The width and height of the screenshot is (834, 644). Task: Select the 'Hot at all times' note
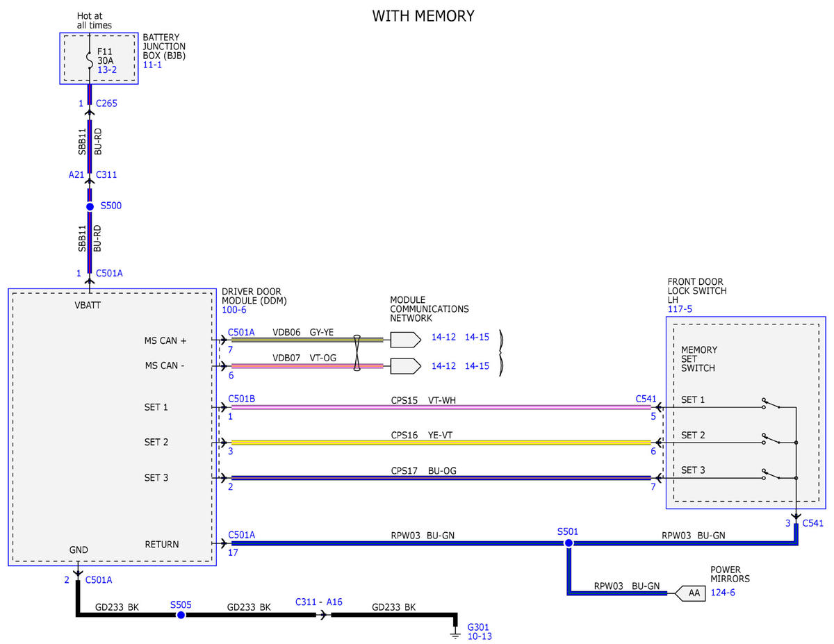(x=95, y=20)
